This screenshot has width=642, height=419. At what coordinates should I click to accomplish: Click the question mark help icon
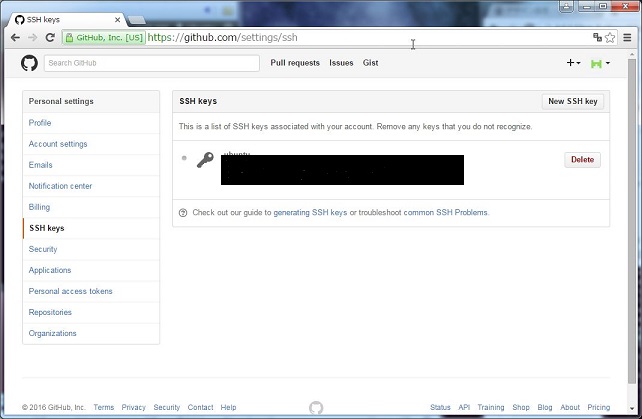pyautogui.click(x=183, y=213)
